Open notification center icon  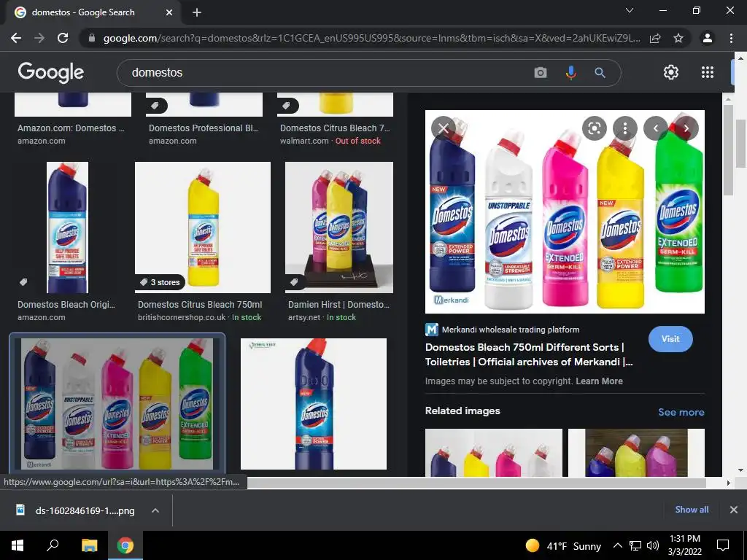[x=723, y=545]
